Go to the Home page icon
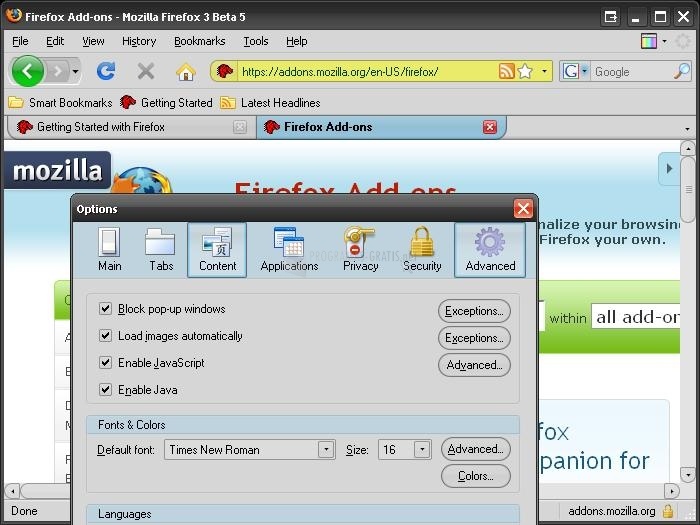Image resolution: width=700 pixels, height=525 pixels. point(186,71)
